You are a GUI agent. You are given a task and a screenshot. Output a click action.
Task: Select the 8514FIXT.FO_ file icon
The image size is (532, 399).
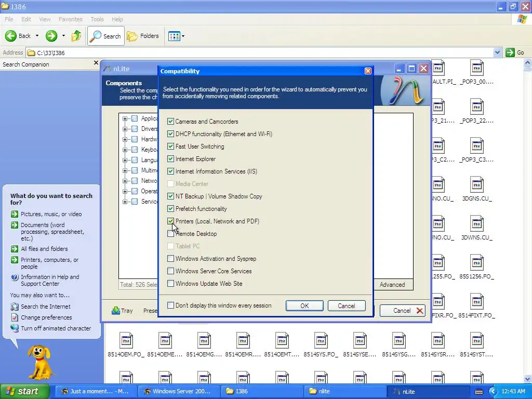pos(477,302)
